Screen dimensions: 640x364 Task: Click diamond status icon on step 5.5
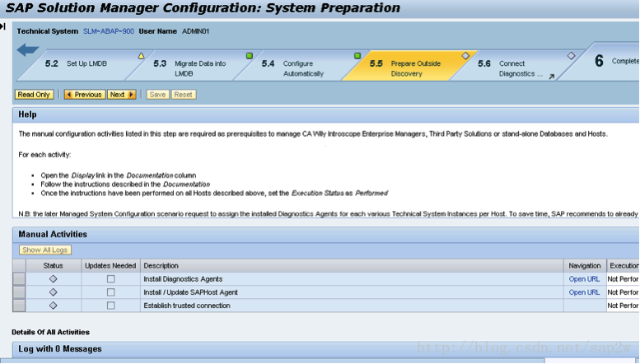pyautogui.click(x=465, y=55)
